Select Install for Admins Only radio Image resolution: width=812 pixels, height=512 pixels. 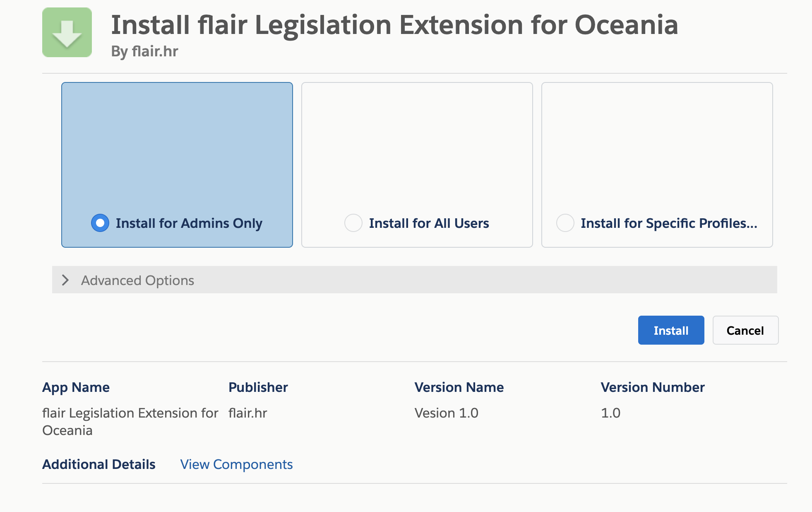[100, 223]
